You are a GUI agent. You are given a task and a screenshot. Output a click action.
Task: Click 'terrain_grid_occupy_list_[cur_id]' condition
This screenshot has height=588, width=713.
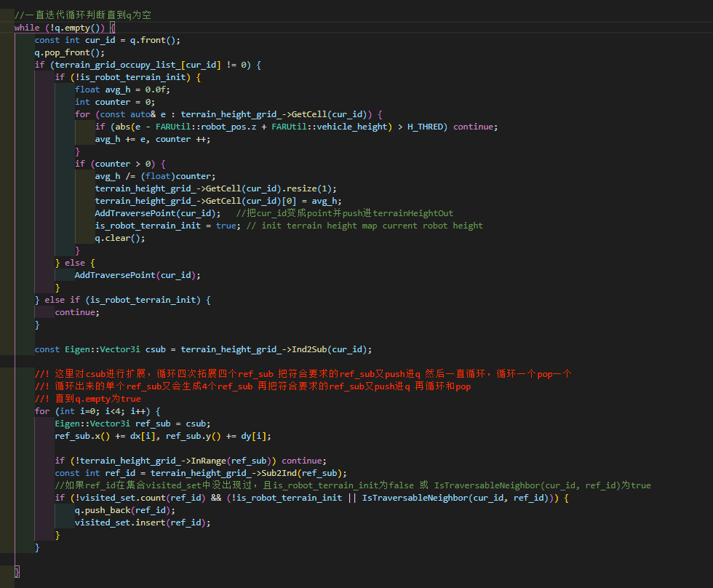138,65
